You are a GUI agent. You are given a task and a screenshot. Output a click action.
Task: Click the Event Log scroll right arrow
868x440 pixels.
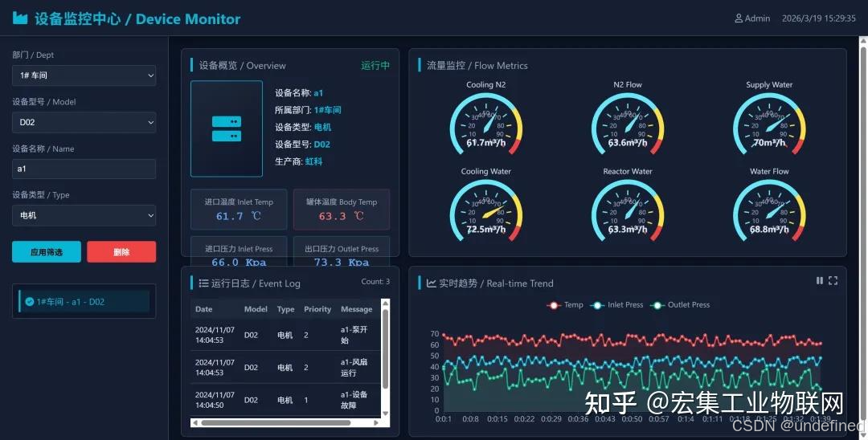(376, 423)
